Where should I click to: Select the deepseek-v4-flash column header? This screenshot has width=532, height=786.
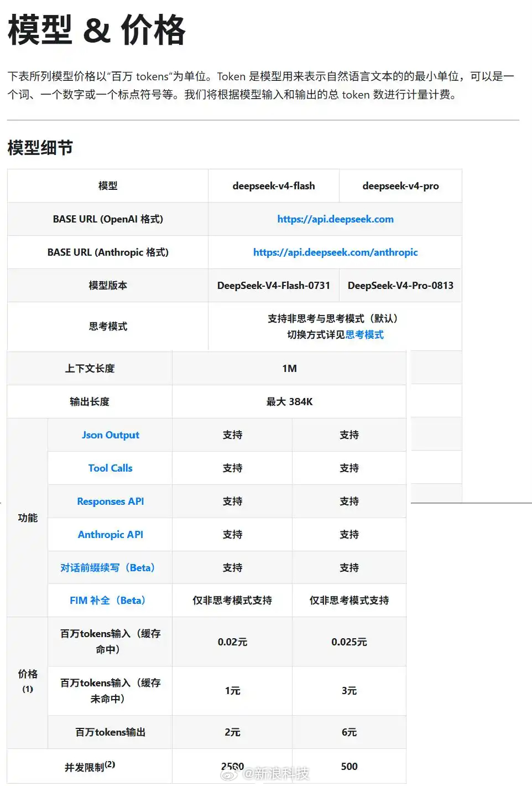[x=274, y=186]
